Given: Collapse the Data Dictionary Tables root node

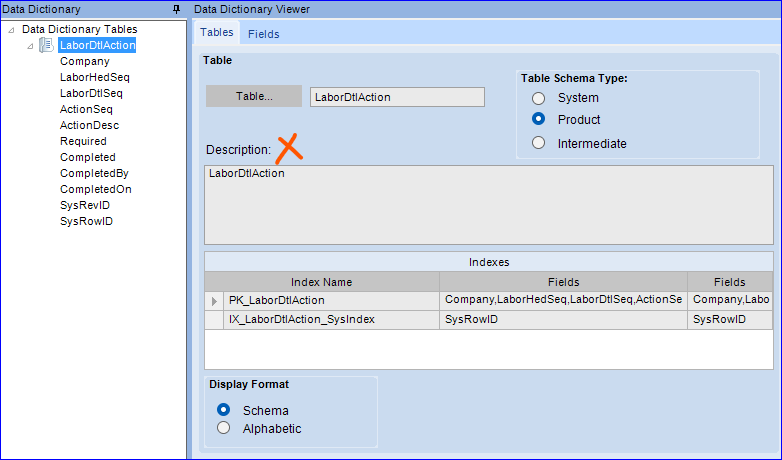Looking at the screenshot, I should click(x=11, y=30).
